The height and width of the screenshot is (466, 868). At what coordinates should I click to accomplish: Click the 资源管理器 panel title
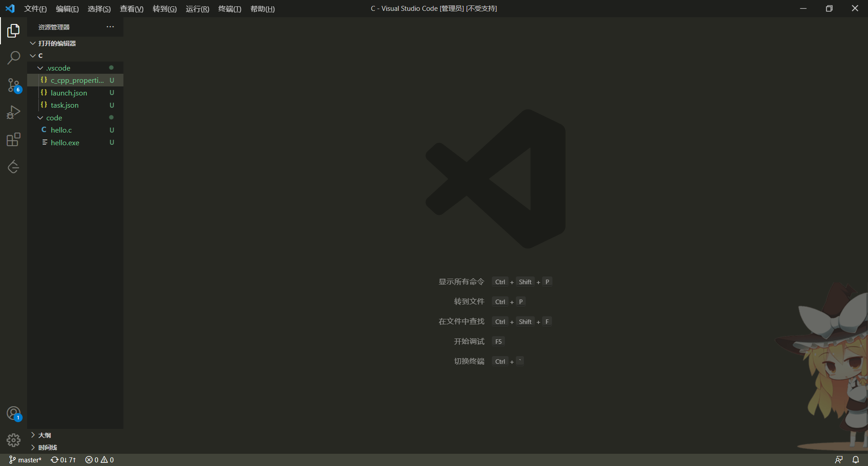coord(54,27)
